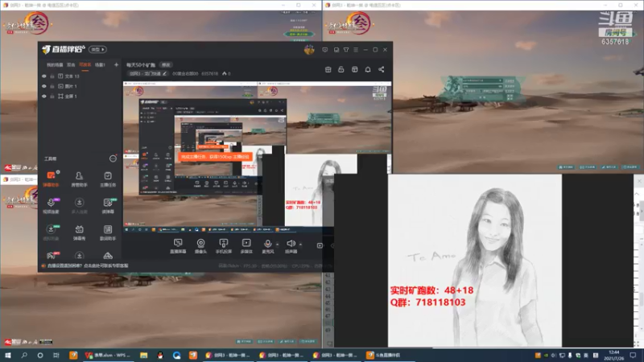Open the Windows Start menu
Screen dimensions: 644x362
coord(8,355)
